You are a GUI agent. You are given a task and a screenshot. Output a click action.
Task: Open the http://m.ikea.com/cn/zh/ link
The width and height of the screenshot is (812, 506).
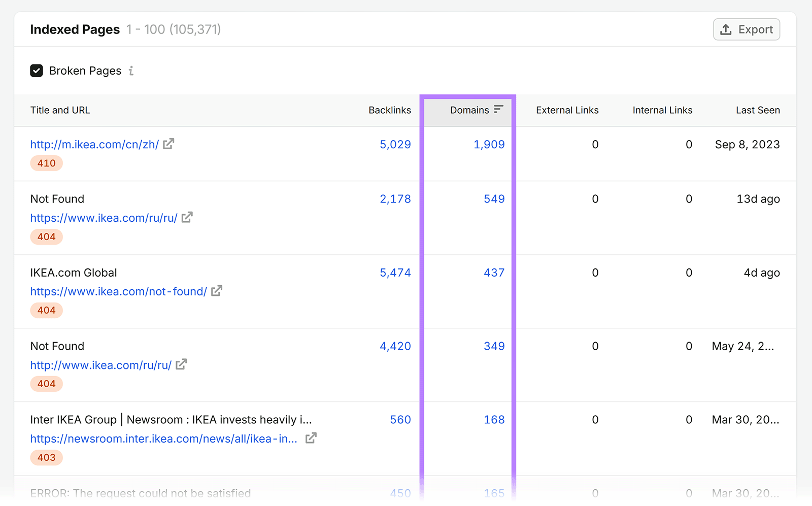pyautogui.click(x=94, y=145)
